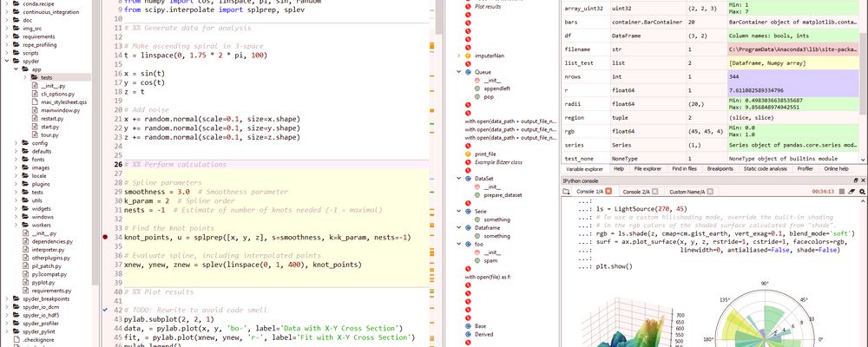
Task: Open the Static code analysis tab
Action: [x=765, y=169]
